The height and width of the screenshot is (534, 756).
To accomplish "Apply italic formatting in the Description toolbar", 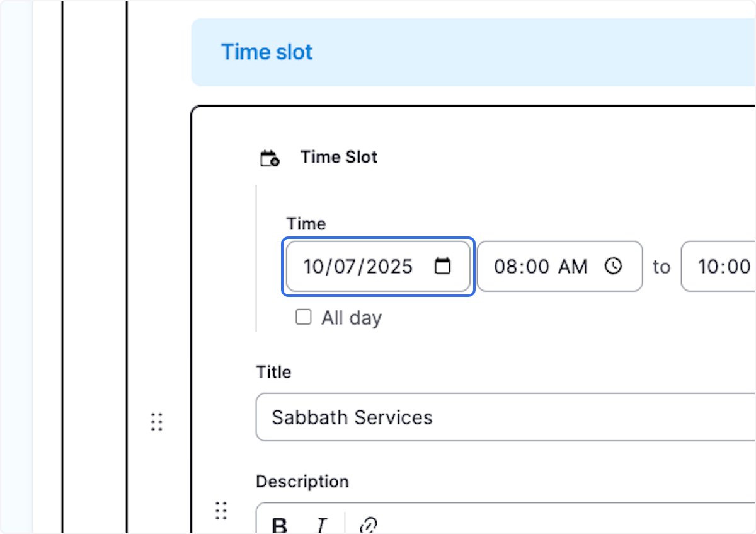I will 321,524.
